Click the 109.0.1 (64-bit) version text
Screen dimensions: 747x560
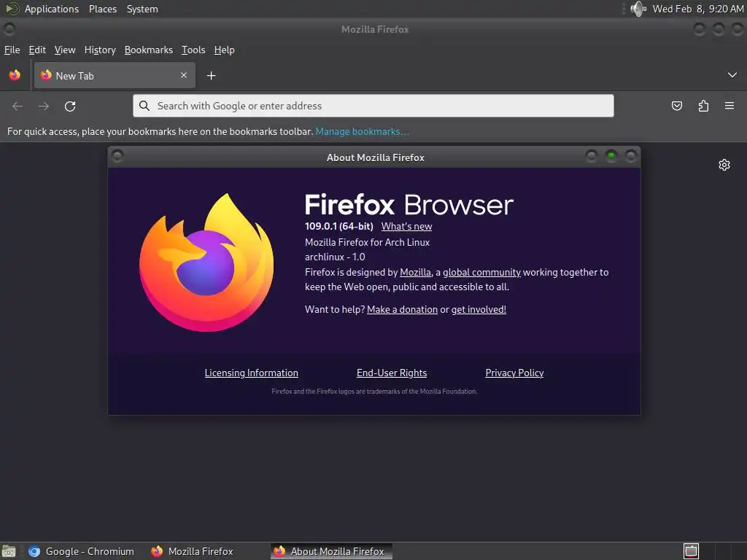[x=339, y=227]
